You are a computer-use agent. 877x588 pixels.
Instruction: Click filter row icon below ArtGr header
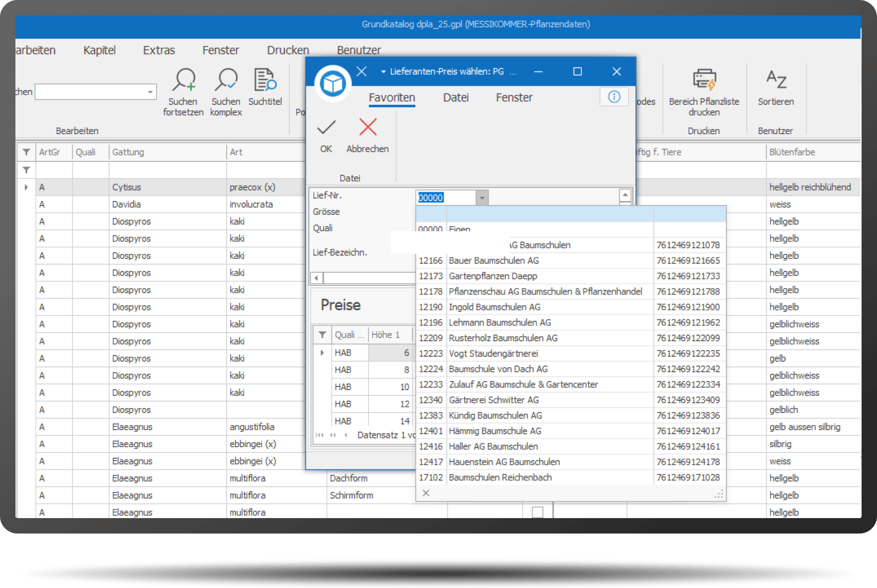(26, 170)
